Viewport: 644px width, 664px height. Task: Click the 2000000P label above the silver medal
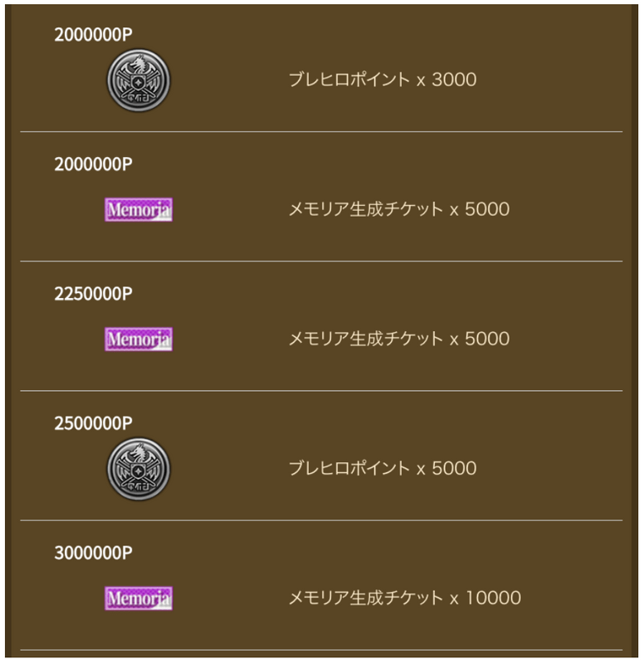coord(93,35)
